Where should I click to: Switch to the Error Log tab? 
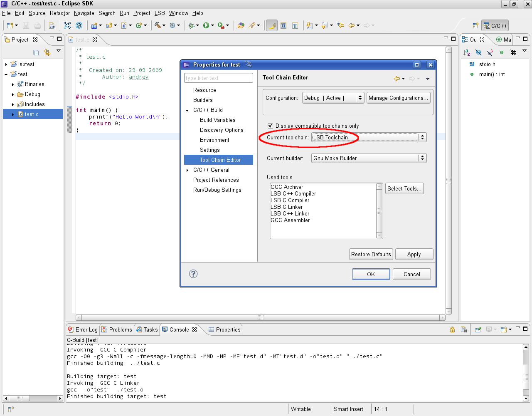[83, 329]
